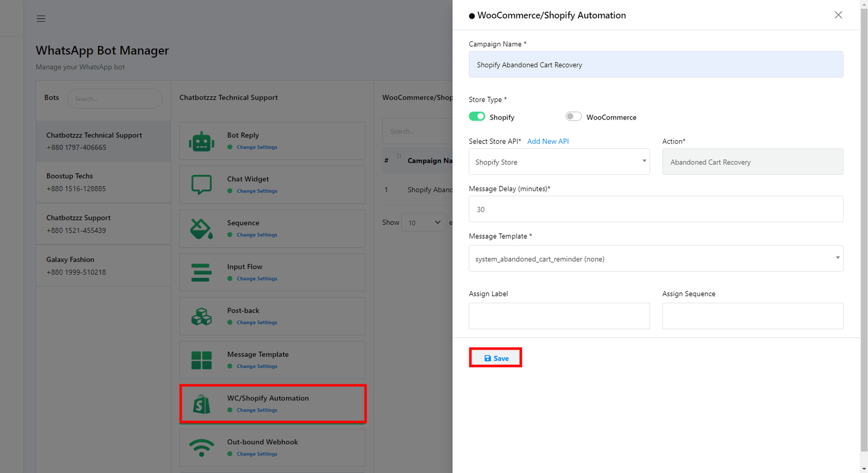This screenshot has height=473, width=868.
Task: Select Boostup Techs bot
Action: [x=103, y=182]
